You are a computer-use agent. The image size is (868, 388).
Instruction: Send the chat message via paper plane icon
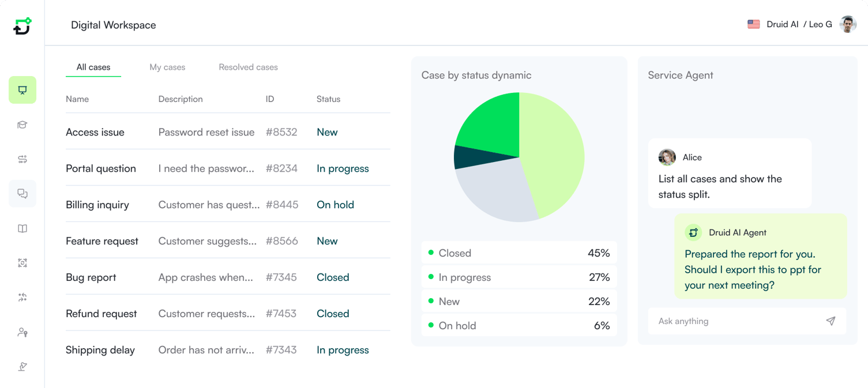[831, 321]
